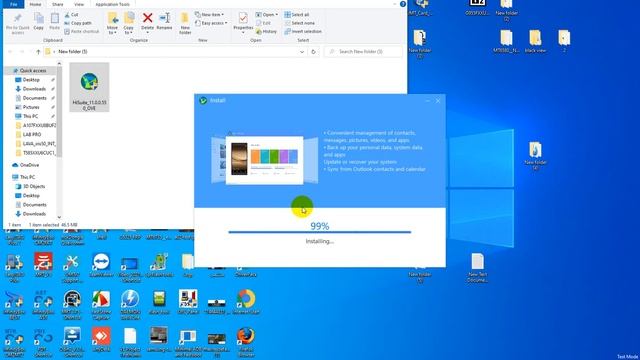This screenshot has height=360, width=640.
Task: Refresh the New folder (5) view
Action: point(313,52)
